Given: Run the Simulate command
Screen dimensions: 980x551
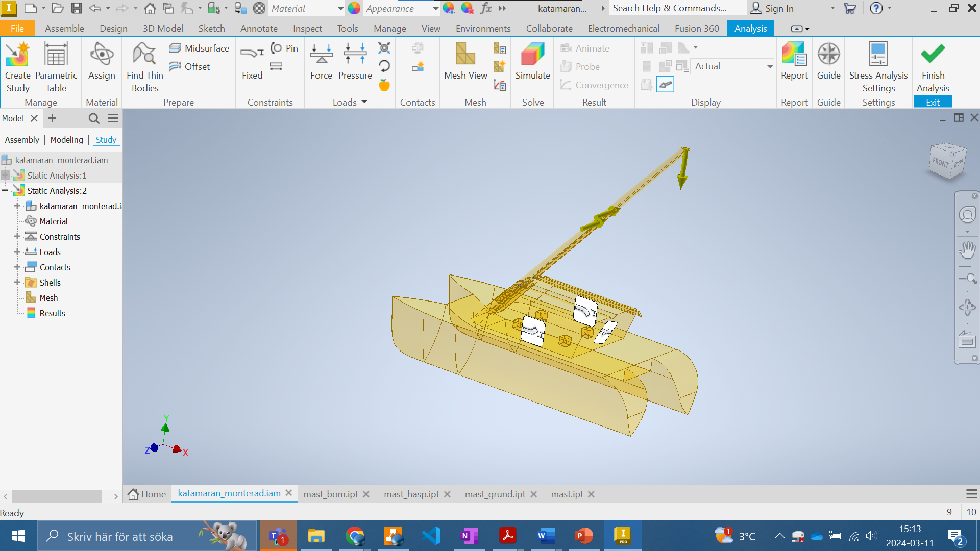Looking at the screenshot, I should click(532, 61).
